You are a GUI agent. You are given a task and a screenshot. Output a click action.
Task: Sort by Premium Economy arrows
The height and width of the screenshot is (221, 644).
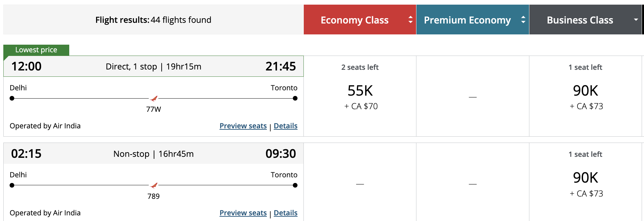click(523, 20)
